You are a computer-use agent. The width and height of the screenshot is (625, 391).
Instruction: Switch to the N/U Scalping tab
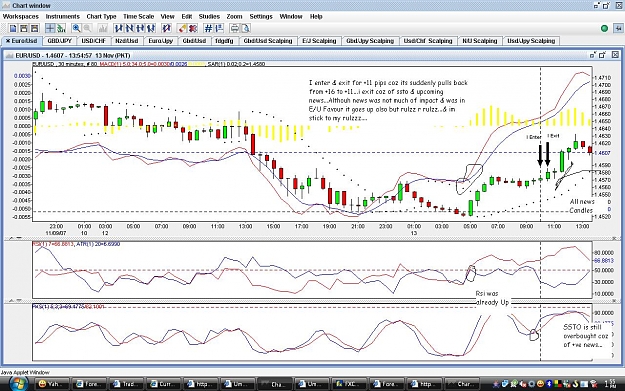480,41
